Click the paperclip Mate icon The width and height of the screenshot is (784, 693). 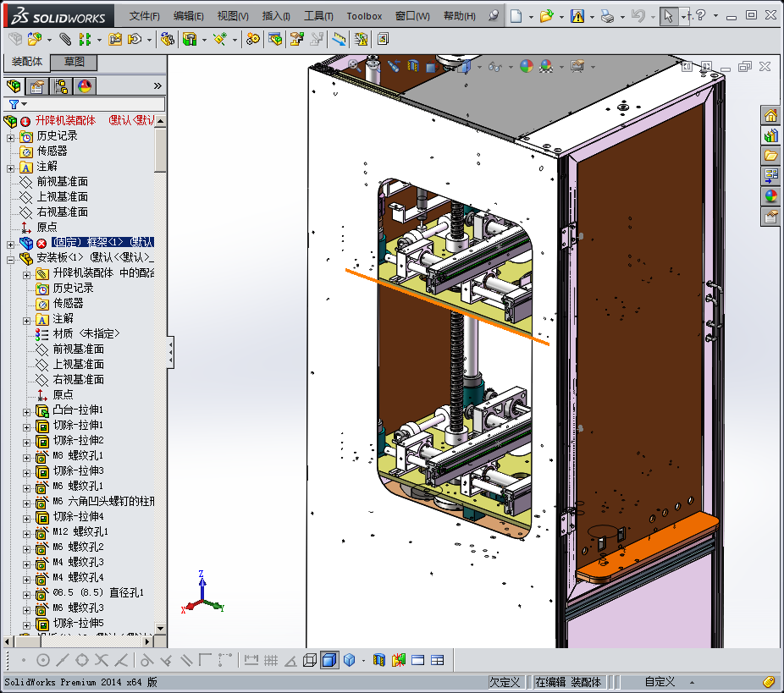65,39
